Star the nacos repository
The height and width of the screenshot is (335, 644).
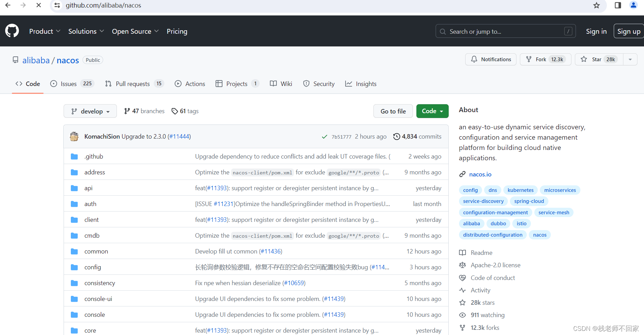tap(599, 59)
